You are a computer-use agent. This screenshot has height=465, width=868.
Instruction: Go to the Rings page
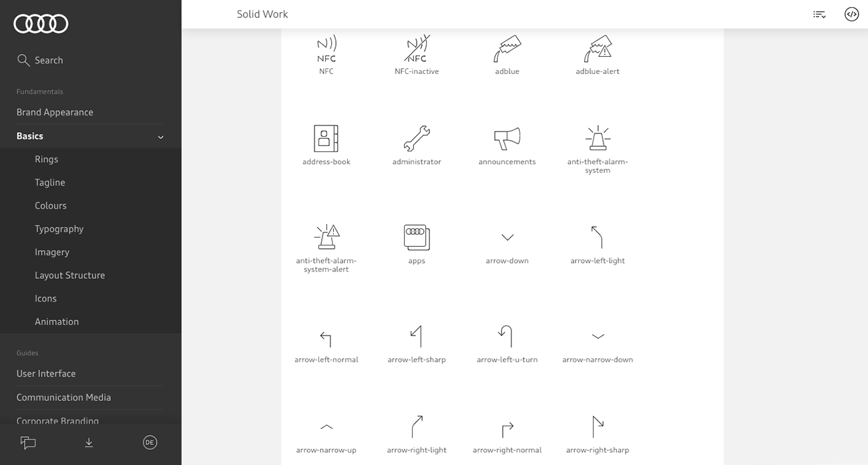coord(47,159)
